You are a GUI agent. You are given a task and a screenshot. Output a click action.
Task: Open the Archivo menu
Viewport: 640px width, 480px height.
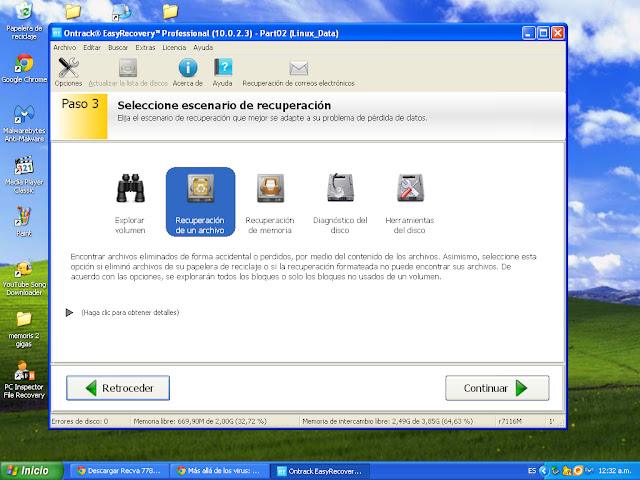point(64,47)
